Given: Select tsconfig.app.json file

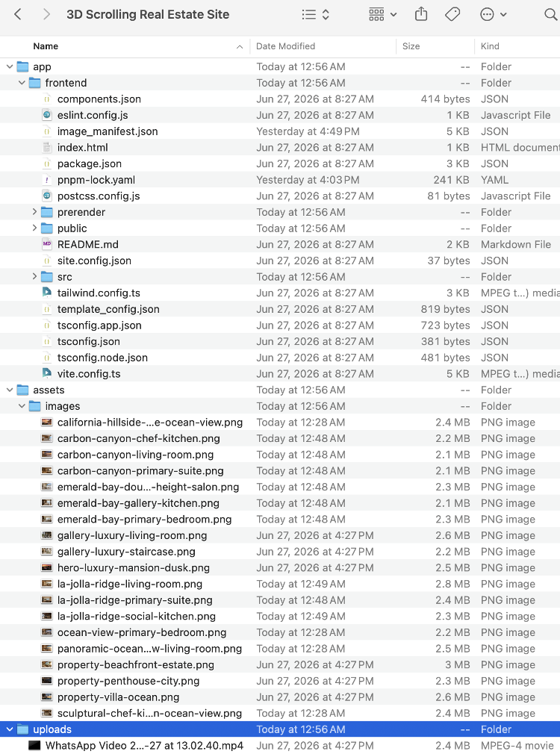Looking at the screenshot, I should pos(99,325).
